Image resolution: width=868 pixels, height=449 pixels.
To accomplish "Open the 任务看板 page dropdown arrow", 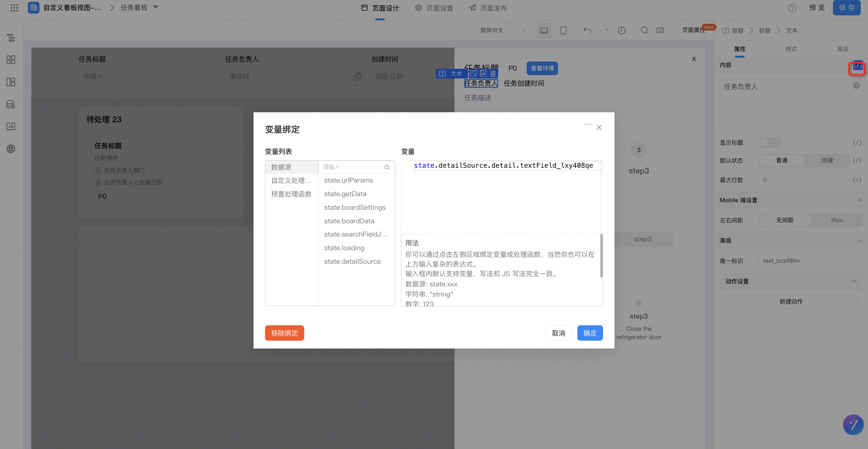I will [x=156, y=8].
